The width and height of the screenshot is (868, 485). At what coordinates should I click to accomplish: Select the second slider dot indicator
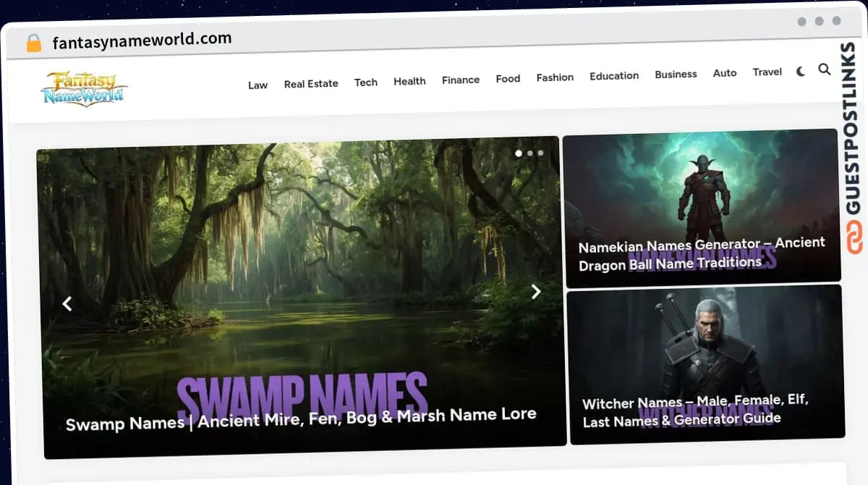[530, 153]
